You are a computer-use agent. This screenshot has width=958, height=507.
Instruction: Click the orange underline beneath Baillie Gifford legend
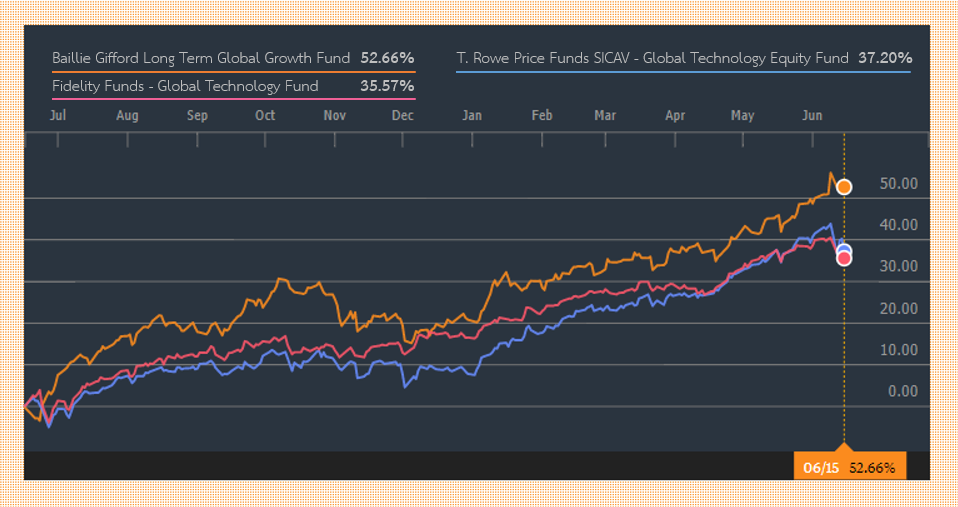[x=233, y=72]
